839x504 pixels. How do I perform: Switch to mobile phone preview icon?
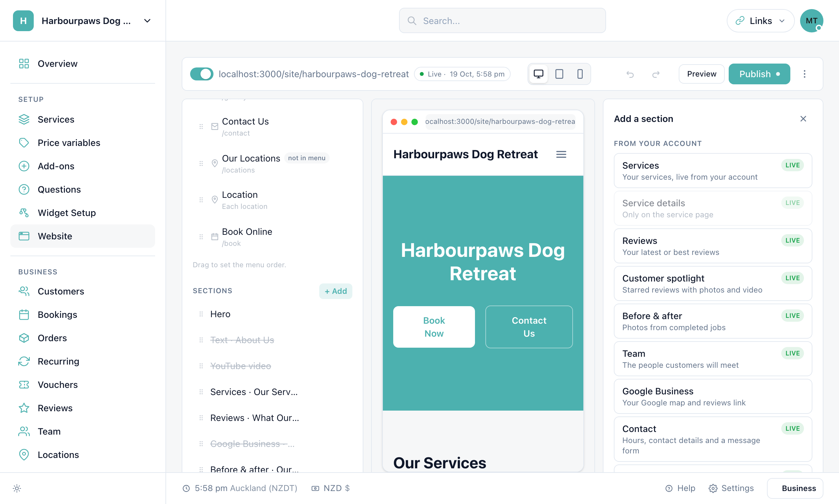click(x=580, y=74)
